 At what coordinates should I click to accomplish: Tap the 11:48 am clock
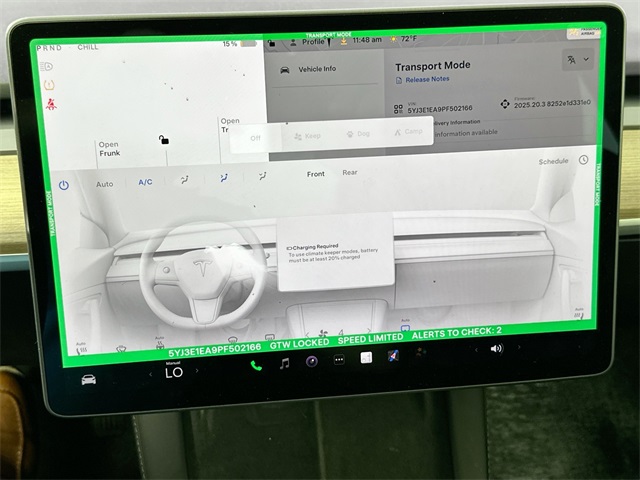coord(367,40)
